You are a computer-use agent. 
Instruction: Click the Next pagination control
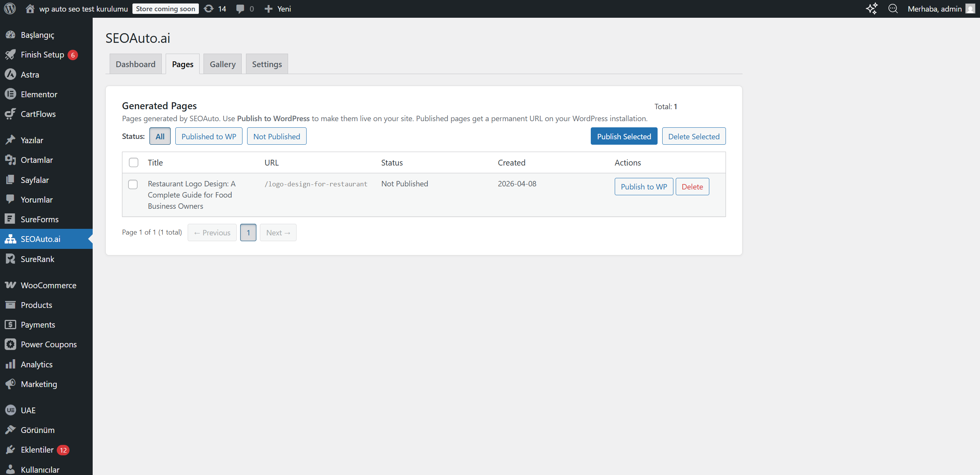coord(278,232)
